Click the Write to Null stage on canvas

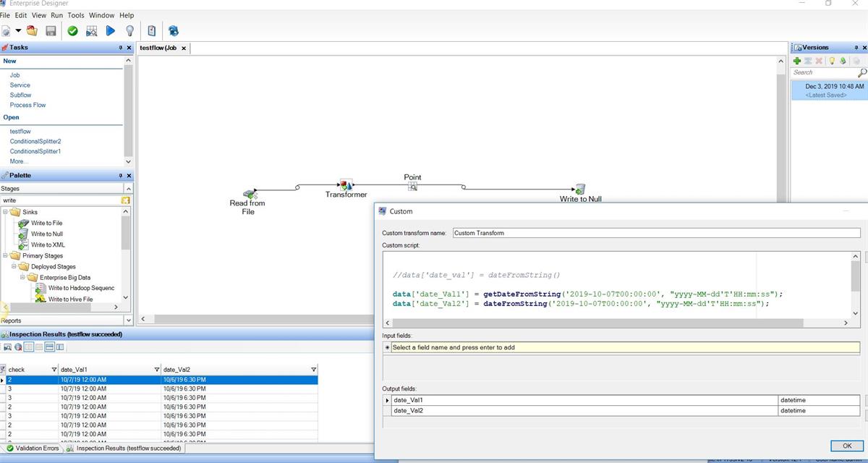(x=579, y=190)
